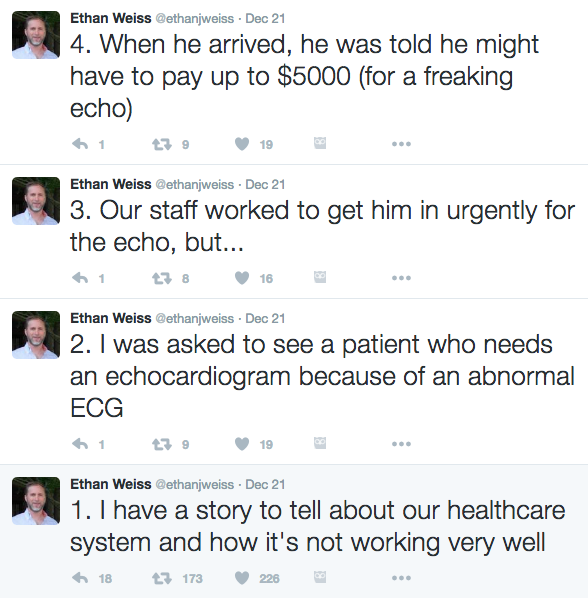Like the tweet about needing an echocardiogram
The width and height of the screenshot is (588, 598).
point(242,444)
